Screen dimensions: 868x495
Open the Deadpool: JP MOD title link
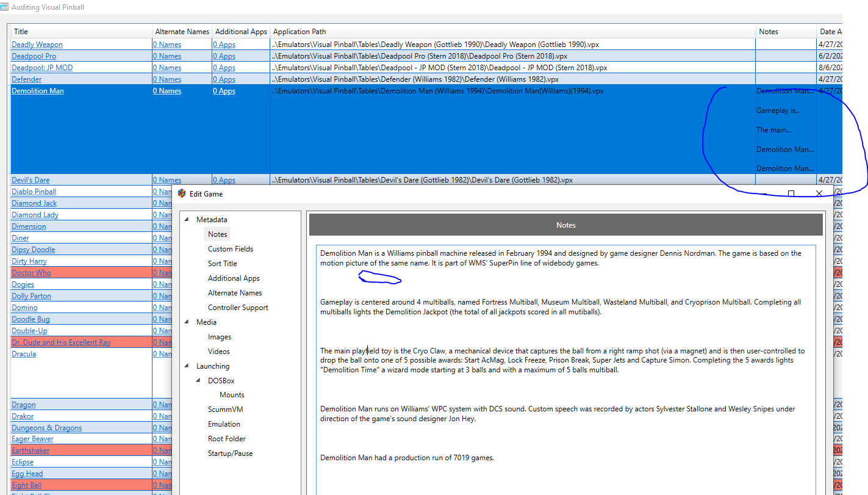click(42, 68)
